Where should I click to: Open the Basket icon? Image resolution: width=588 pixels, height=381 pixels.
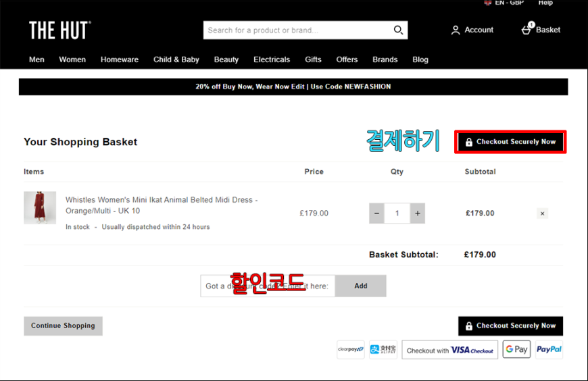click(528, 28)
